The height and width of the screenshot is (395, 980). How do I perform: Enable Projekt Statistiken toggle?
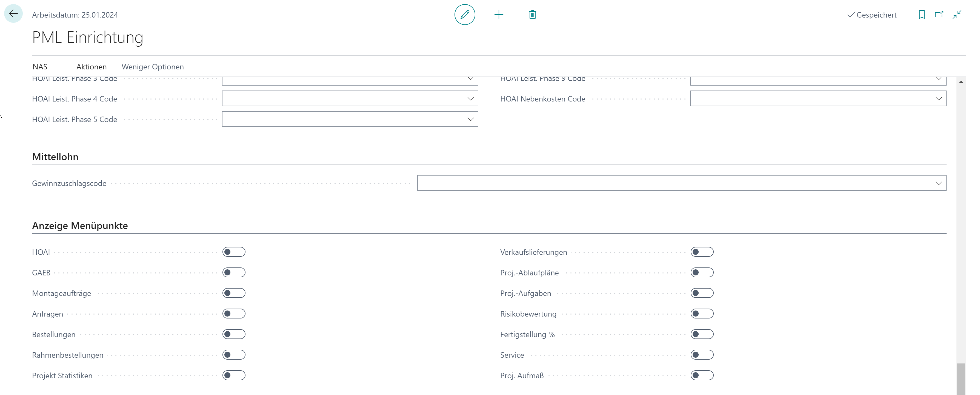click(234, 375)
